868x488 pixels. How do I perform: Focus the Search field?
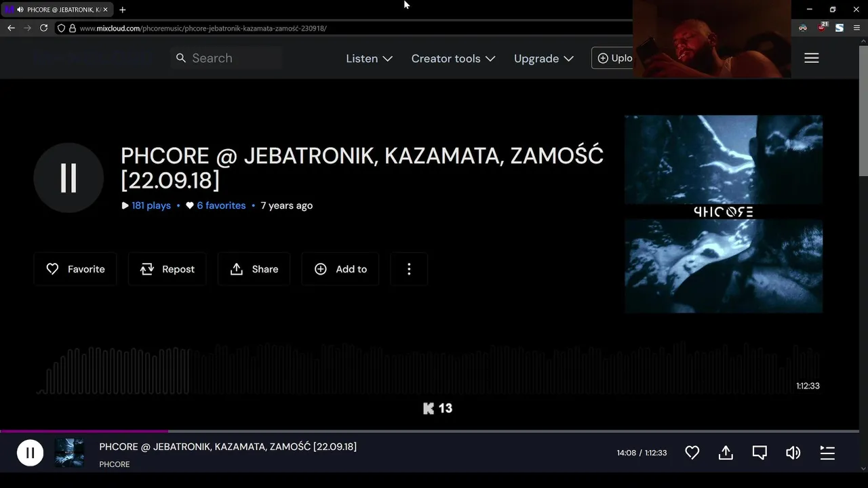coord(226,58)
